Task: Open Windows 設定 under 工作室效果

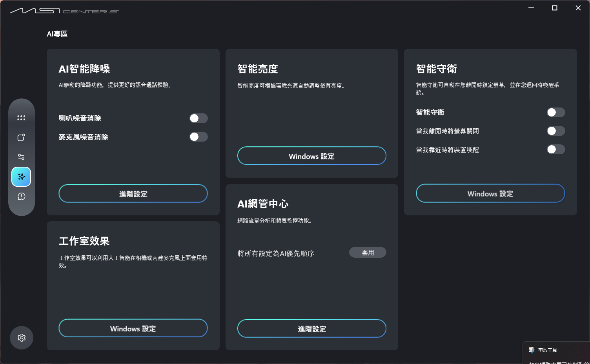Action: pos(133,328)
